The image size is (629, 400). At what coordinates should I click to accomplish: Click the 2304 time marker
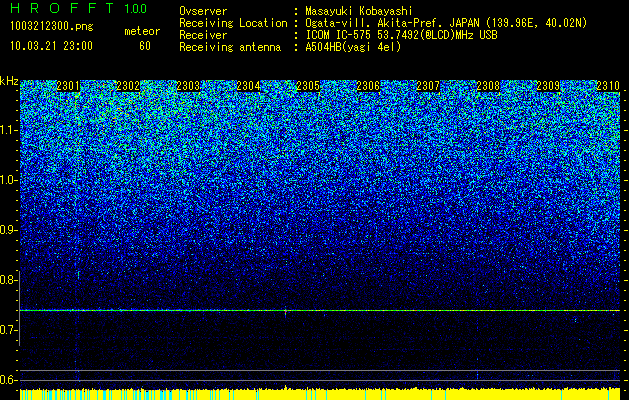[248, 86]
